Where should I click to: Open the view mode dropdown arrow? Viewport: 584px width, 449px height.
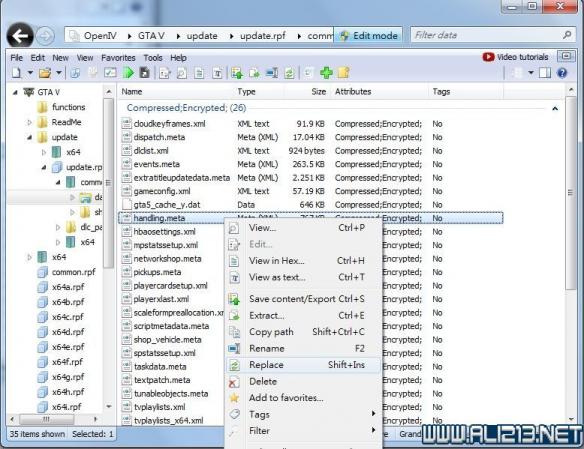click(x=531, y=73)
